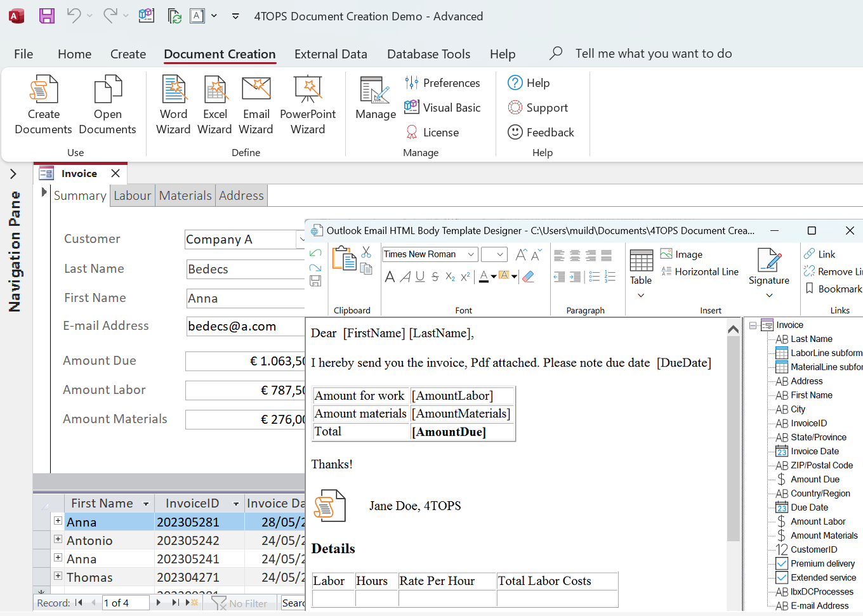The height and width of the screenshot is (616, 863).
Task: Open the highlight color dropdown arrow
Action: coord(515,277)
